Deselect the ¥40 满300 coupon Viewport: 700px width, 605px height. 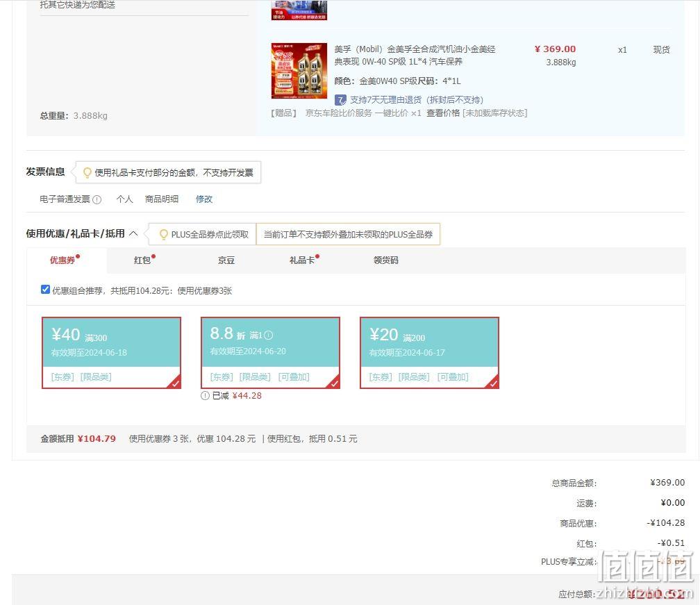(111, 353)
